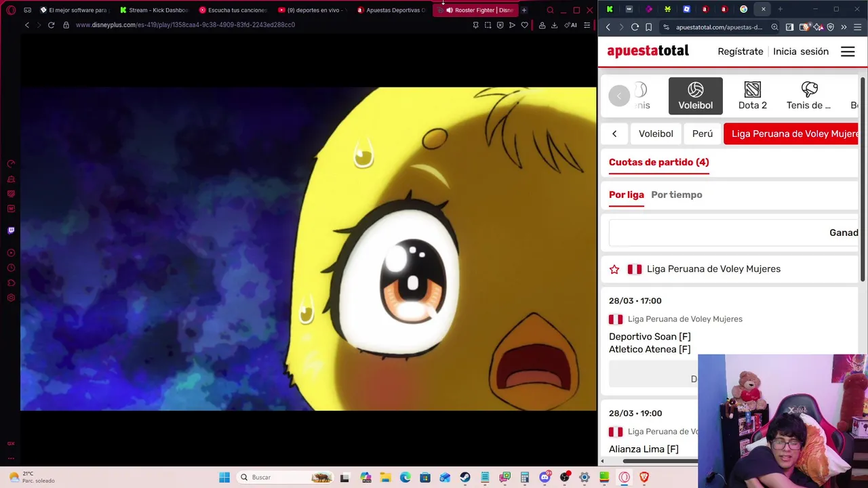Screen dimensions: 868x488
Task: Open site settings in Brave address bar
Action: (667, 27)
